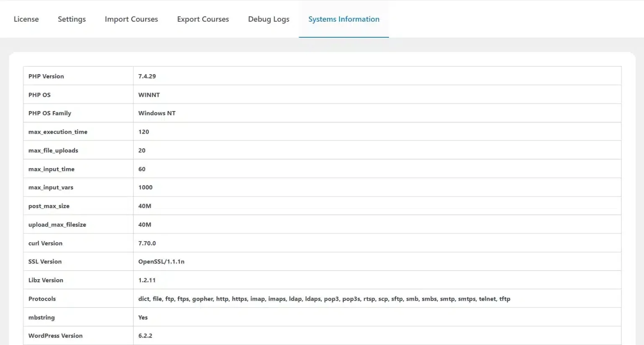The height and width of the screenshot is (345, 644).
Task: Click the PHP Version row label
Action: pos(46,76)
